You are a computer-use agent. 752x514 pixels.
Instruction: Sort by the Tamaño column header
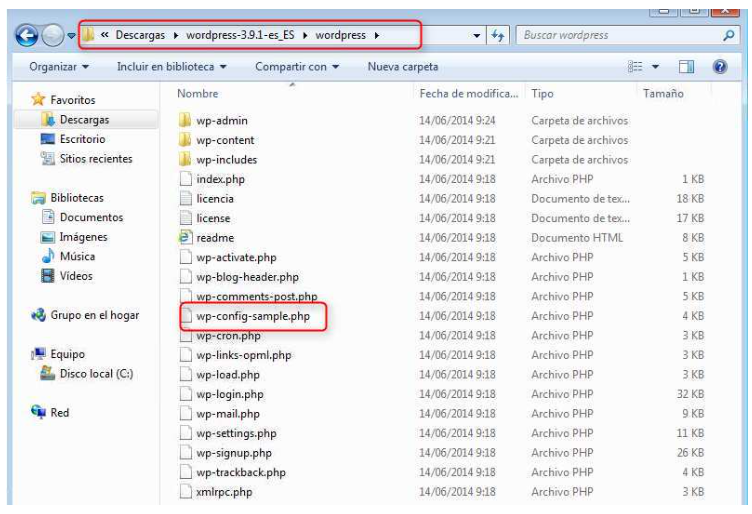coord(663,93)
